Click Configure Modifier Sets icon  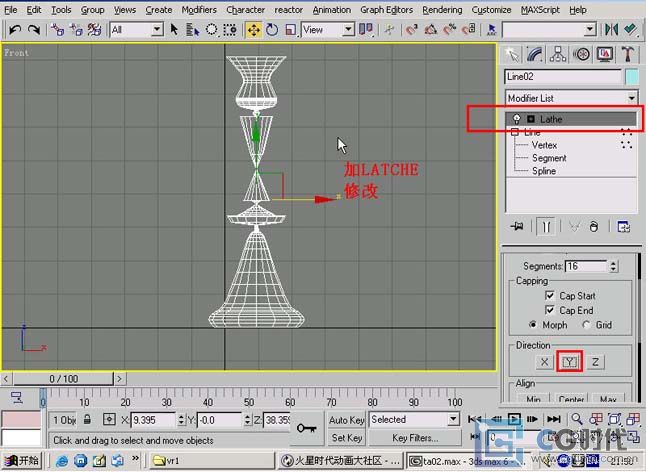pyautogui.click(x=623, y=227)
